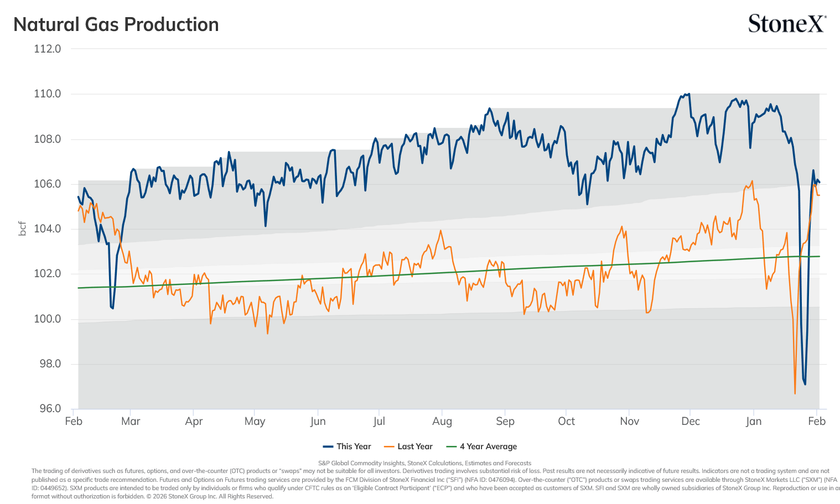This screenshot has width=840, height=504.
Task: Click the Natural Gas Production chart title
Action: coord(116,24)
